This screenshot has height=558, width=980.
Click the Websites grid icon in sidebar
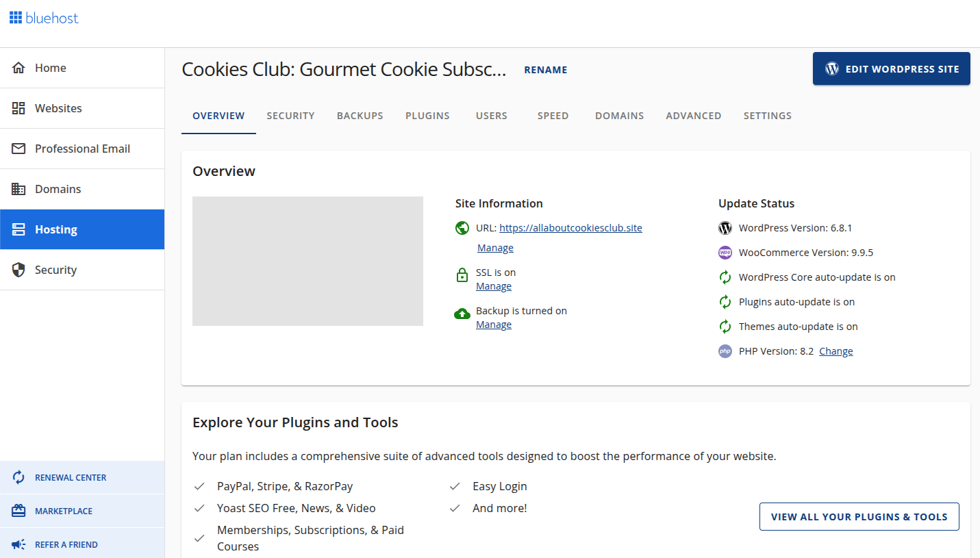click(x=18, y=108)
